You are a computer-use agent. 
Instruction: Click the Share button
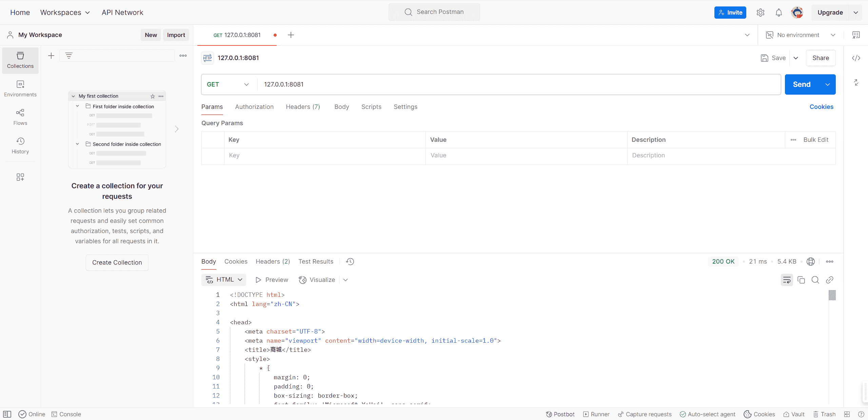pyautogui.click(x=821, y=58)
